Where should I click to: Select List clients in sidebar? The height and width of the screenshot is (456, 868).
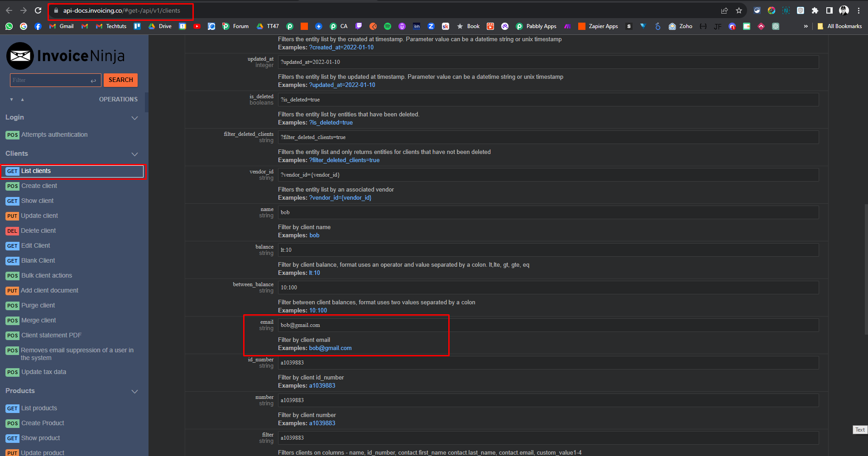(x=73, y=171)
